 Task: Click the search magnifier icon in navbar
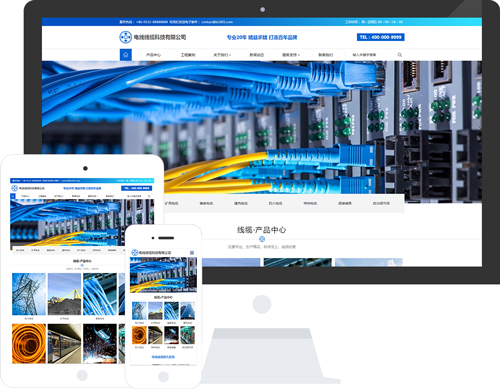tap(400, 55)
